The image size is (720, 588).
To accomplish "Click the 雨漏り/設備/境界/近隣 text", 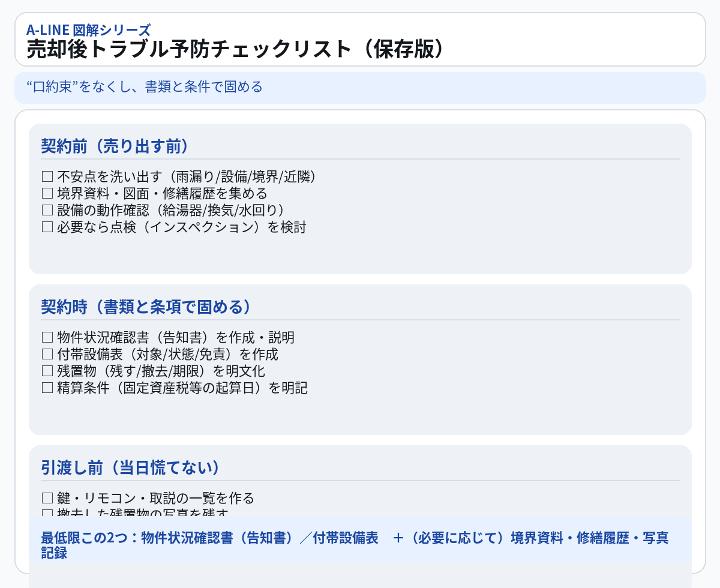I will point(242,177).
